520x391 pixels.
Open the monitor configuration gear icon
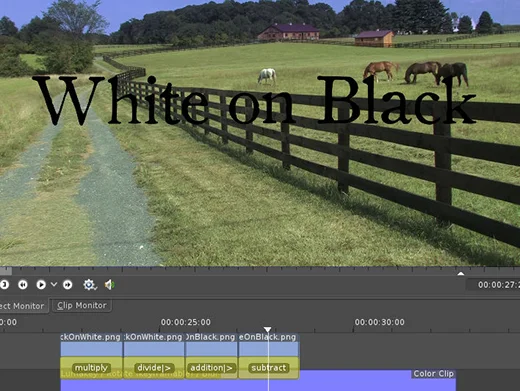[x=89, y=285]
